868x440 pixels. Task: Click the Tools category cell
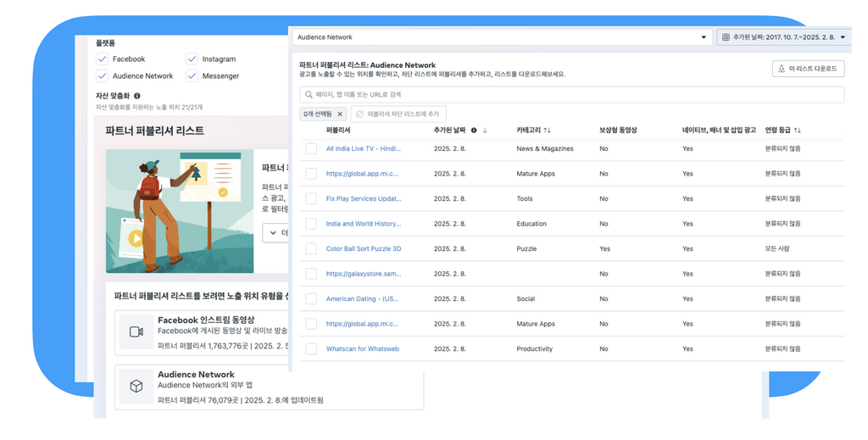pos(525,198)
